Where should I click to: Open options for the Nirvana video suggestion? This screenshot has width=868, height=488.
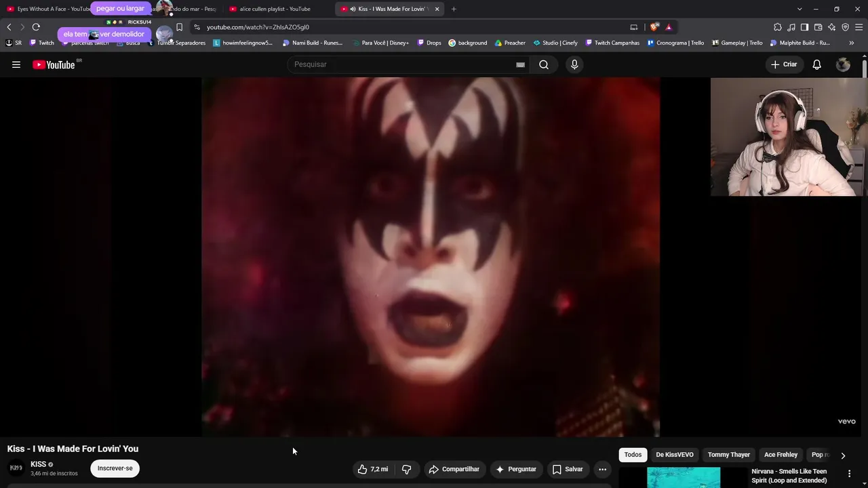[849, 474]
